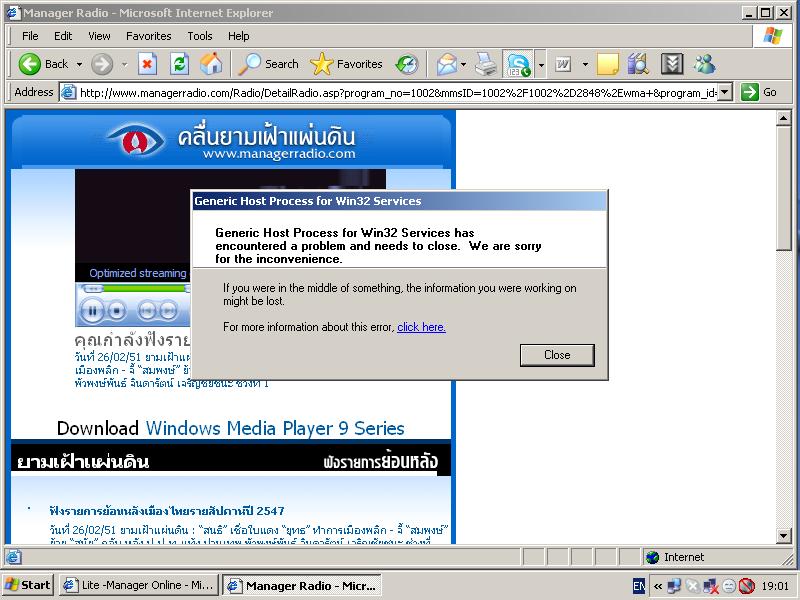Switch to Lite -Manager Online taskbar window

[139, 585]
